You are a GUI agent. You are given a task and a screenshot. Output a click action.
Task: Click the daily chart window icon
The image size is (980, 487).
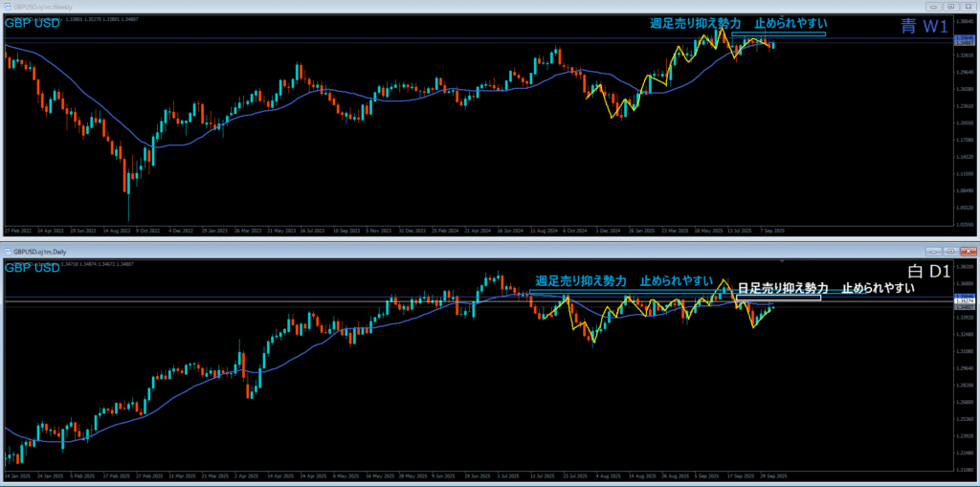(x=7, y=250)
